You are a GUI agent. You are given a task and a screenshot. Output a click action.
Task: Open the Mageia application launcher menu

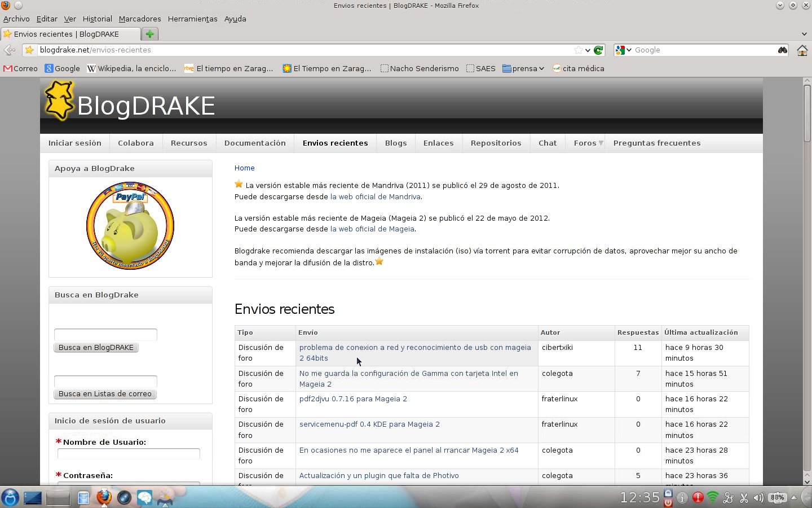click(x=10, y=497)
